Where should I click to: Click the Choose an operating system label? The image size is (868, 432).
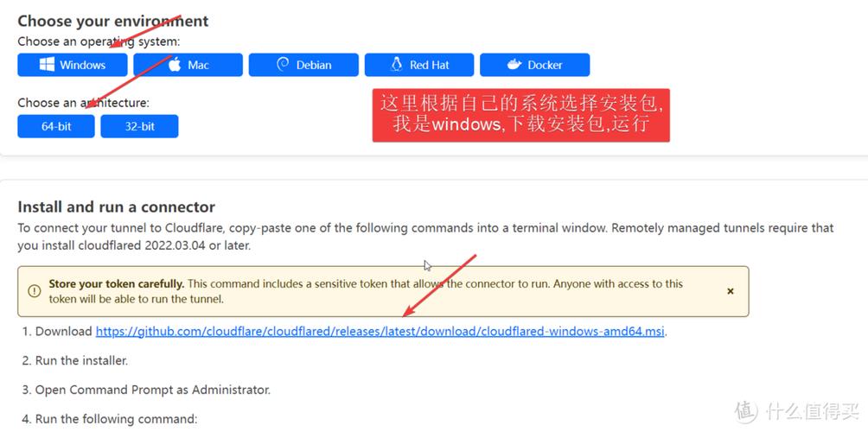pyautogui.click(x=99, y=41)
